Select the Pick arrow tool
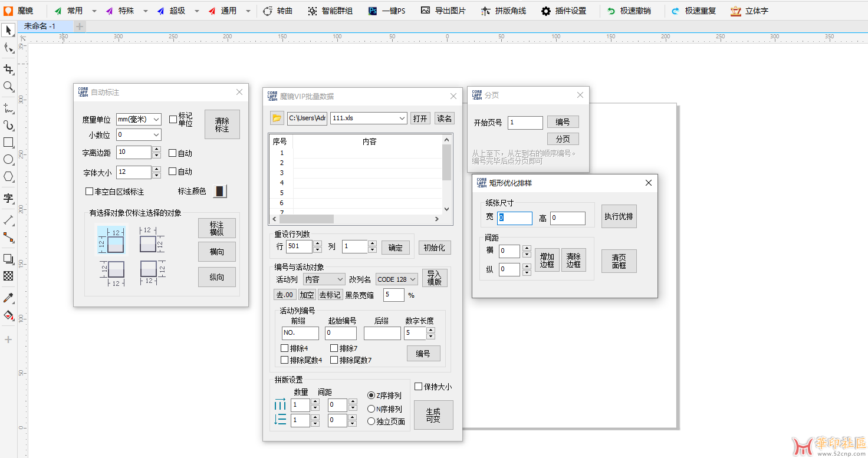Viewport: 868px width, 458px height. [x=8, y=29]
